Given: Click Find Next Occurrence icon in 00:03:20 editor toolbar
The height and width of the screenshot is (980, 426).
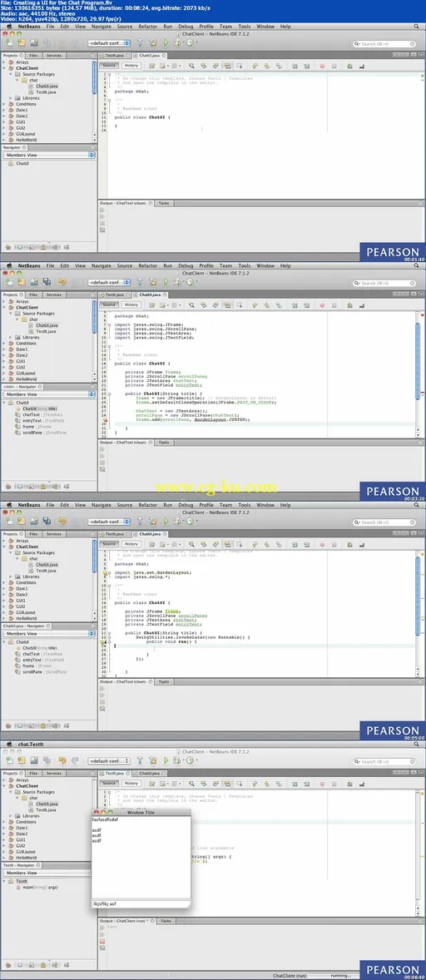Looking at the screenshot, I should [215, 305].
